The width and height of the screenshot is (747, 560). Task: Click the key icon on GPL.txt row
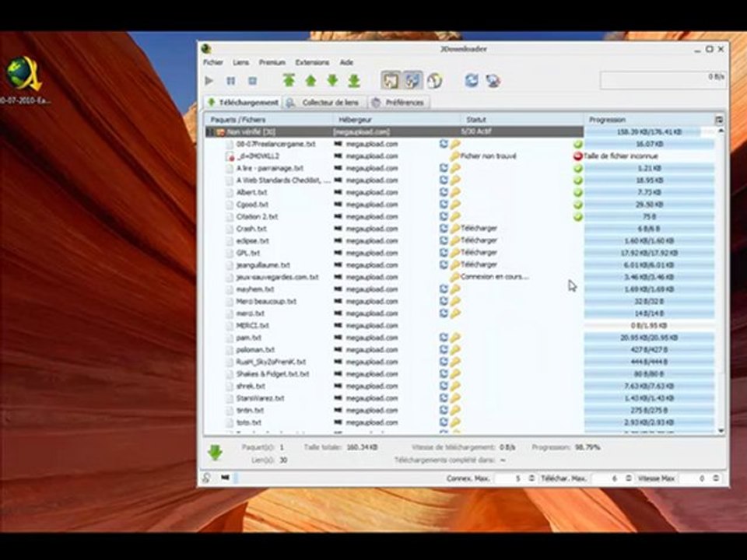point(455,253)
